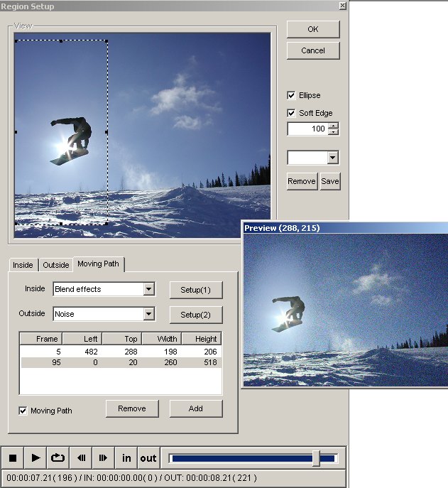Open the preset dropdown above Remove and Save
The width and height of the screenshot is (448, 488).
pyautogui.click(x=332, y=158)
